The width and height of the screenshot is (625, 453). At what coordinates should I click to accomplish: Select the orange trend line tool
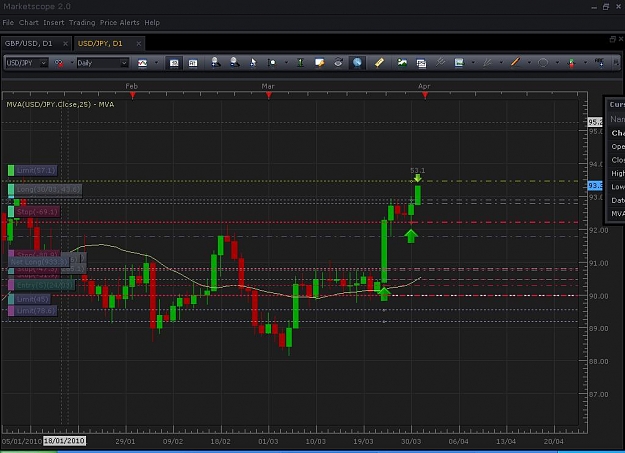click(x=515, y=62)
